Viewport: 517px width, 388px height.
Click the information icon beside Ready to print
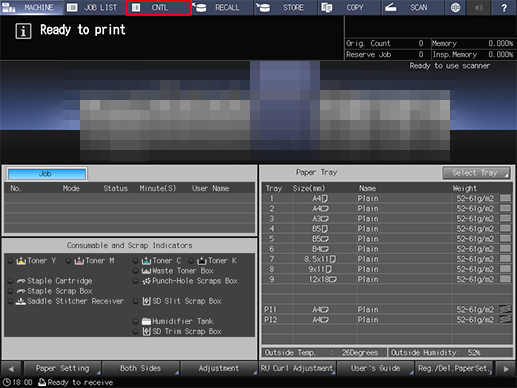pos(23,31)
